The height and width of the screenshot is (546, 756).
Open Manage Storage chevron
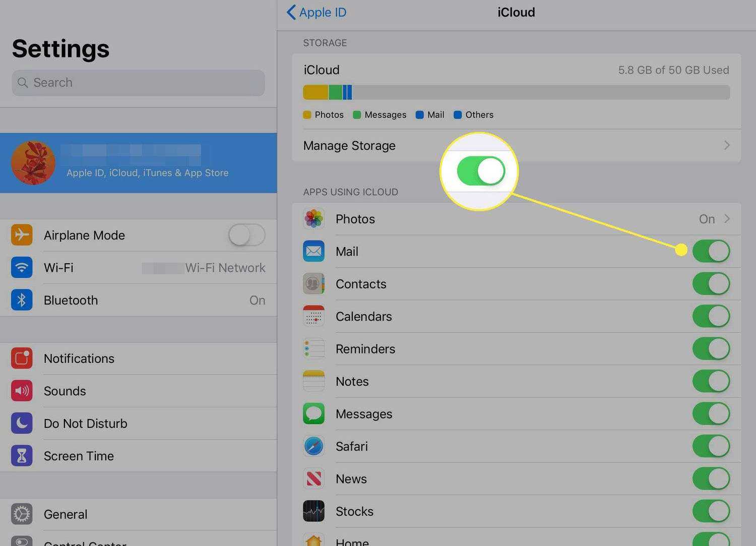[727, 145]
